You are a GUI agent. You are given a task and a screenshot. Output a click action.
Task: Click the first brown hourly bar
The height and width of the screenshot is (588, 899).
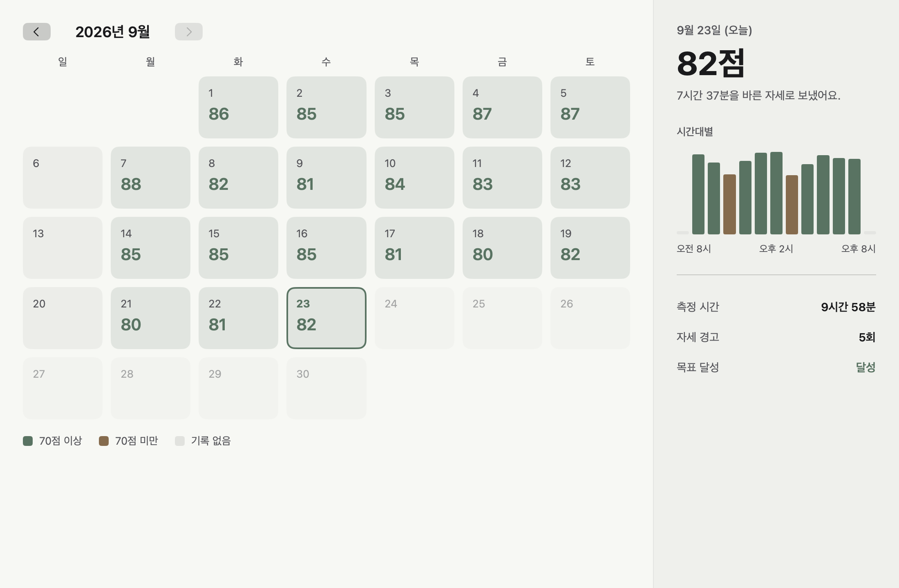tap(729, 204)
